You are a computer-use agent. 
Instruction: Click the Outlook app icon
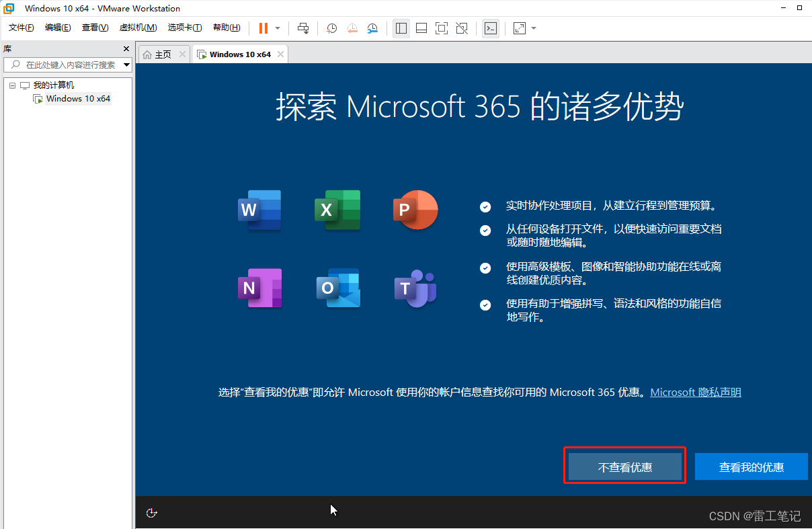click(338, 288)
